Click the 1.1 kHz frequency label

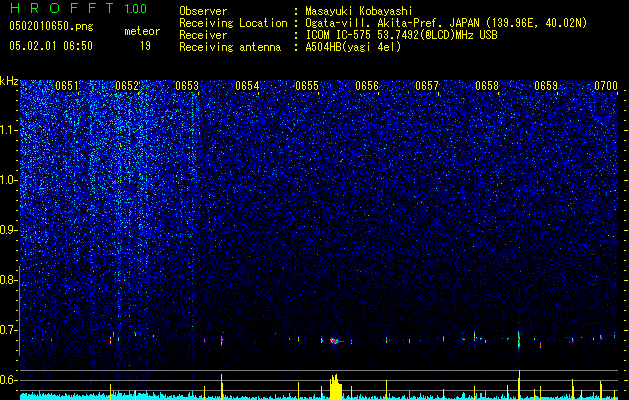9,130
